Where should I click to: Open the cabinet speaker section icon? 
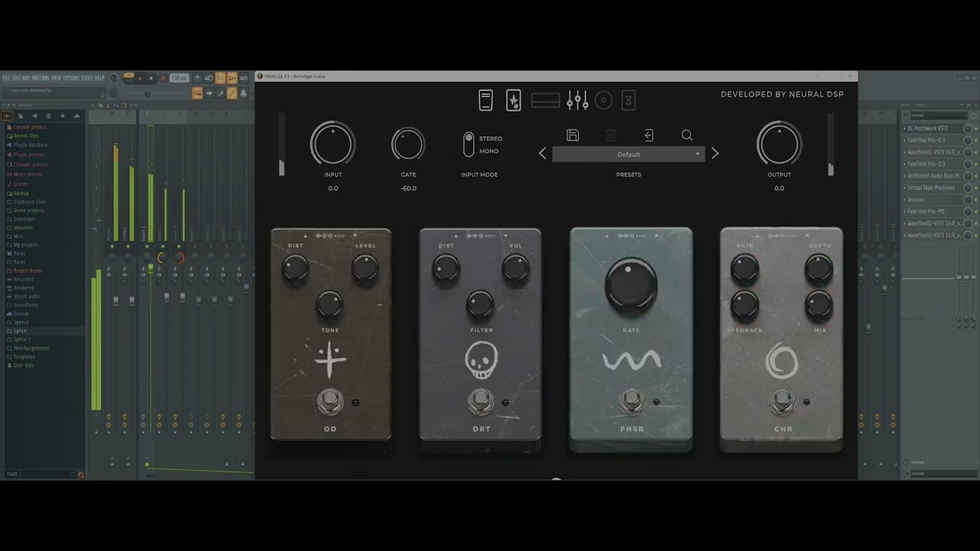click(604, 100)
